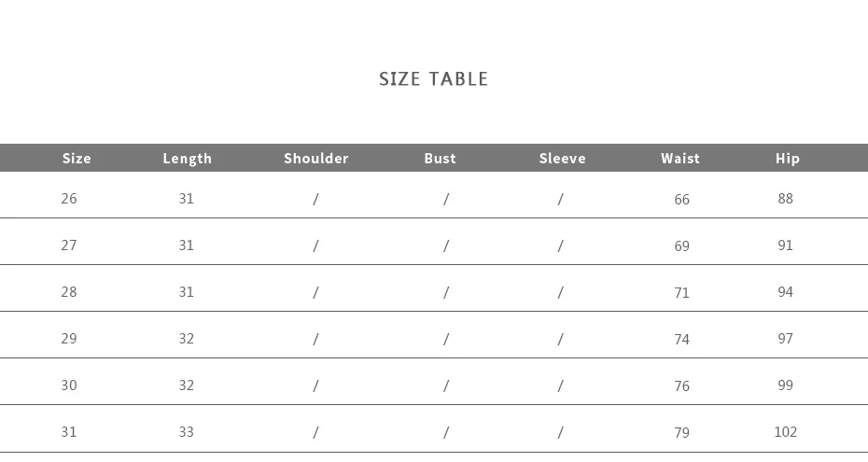
Task: Click the SIZE TABLE title
Action: point(433,79)
